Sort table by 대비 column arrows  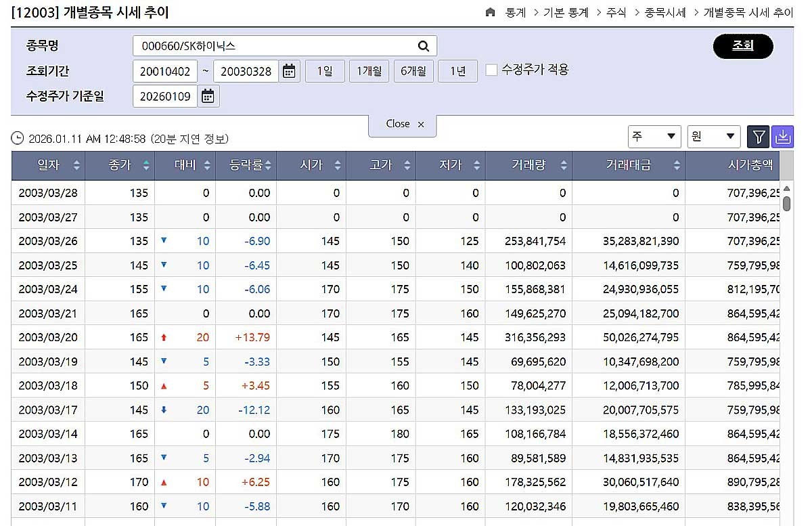click(207, 165)
